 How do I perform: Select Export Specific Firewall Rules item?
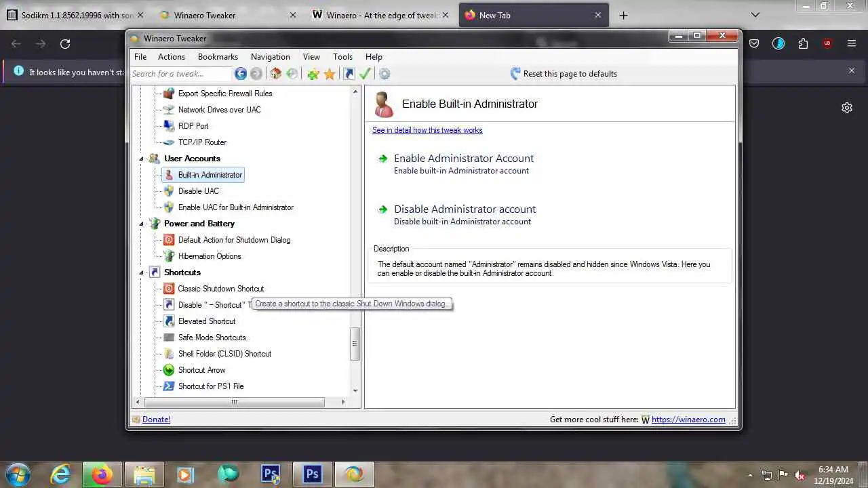225,94
